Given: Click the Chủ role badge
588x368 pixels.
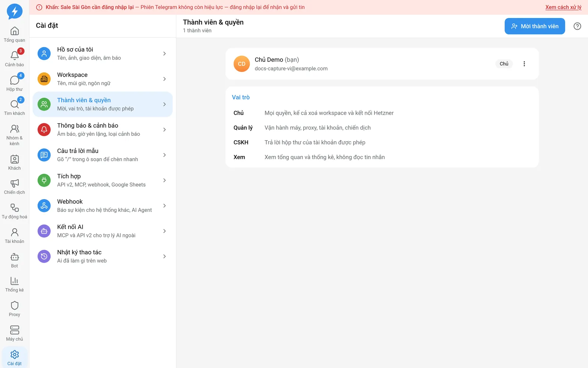Looking at the screenshot, I should point(504,64).
